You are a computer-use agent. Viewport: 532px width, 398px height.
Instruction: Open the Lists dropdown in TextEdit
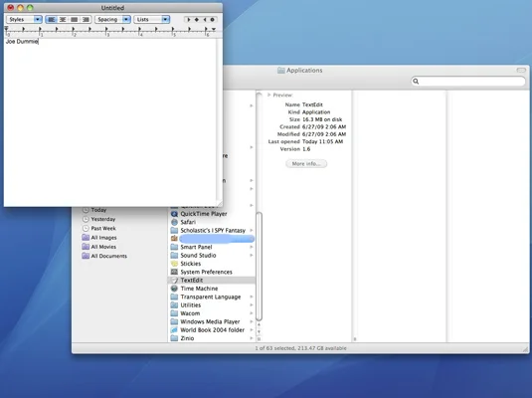pos(152,19)
